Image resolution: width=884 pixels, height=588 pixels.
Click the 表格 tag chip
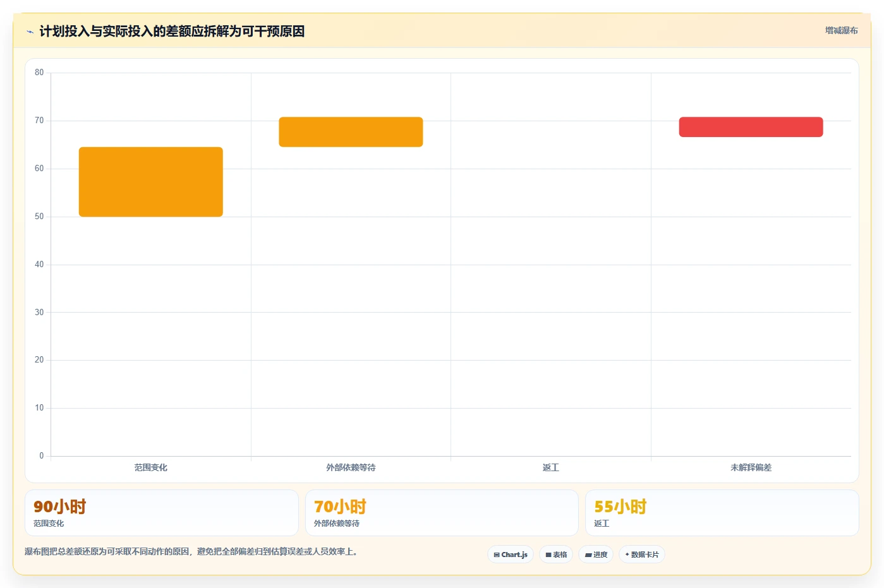click(x=556, y=555)
